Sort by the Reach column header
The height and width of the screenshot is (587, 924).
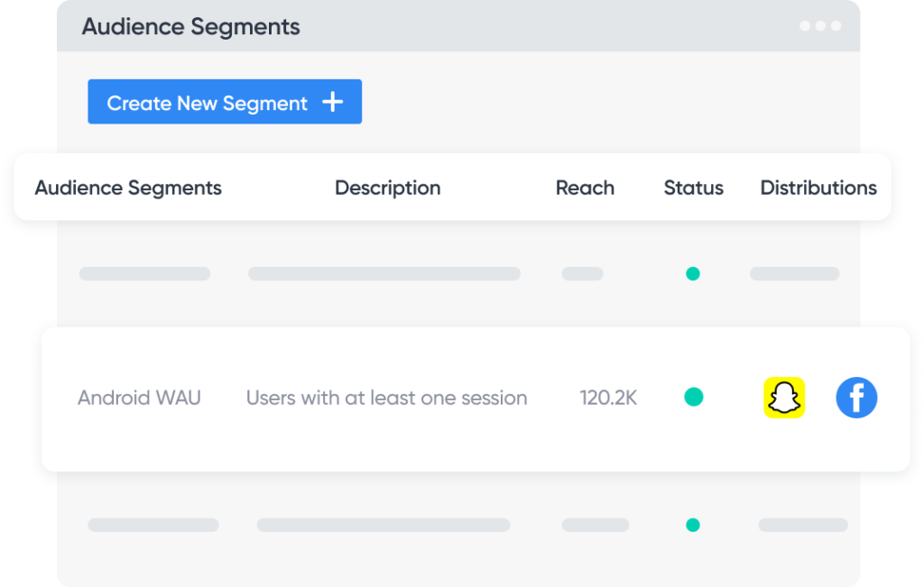[x=585, y=188]
